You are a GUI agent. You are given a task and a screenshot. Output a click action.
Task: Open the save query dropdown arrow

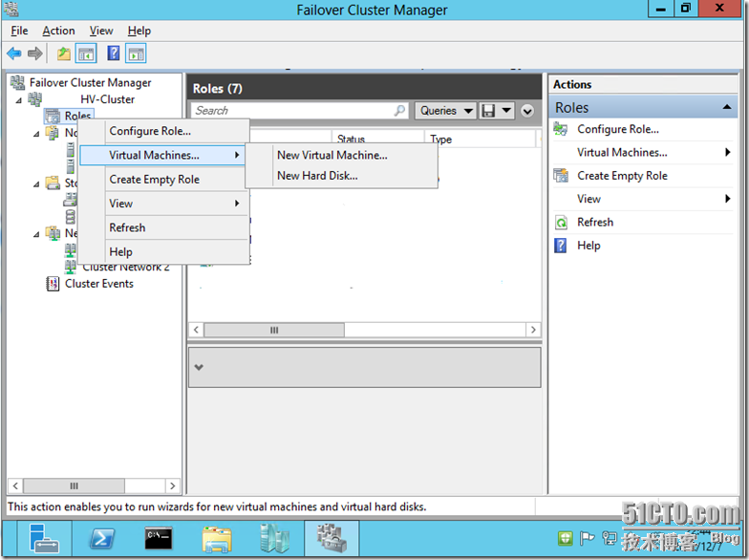506,111
